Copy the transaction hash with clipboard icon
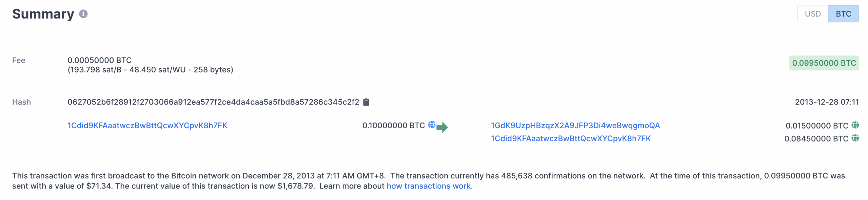This screenshot has height=200, width=868. [x=366, y=102]
